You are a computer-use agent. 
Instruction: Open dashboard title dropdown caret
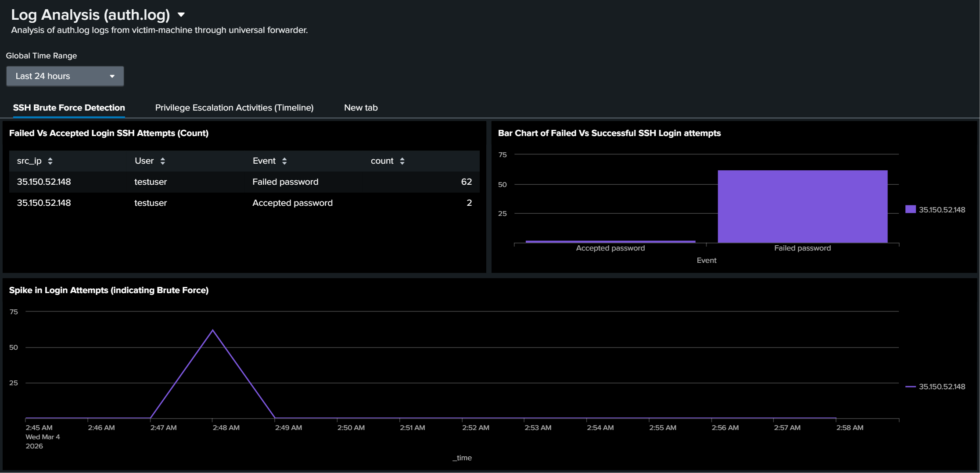[181, 15]
